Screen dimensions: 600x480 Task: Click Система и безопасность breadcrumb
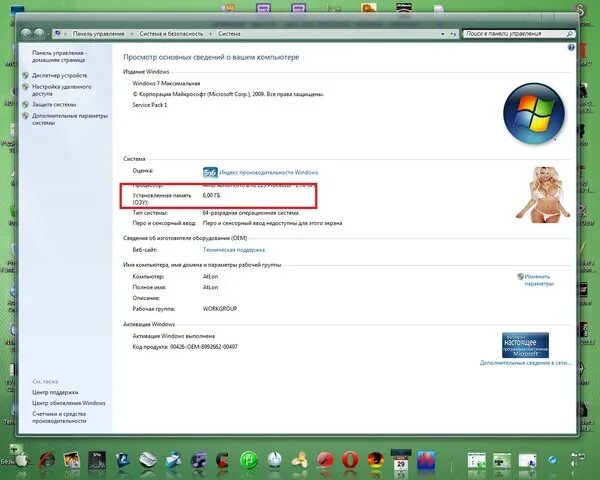point(171,34)
